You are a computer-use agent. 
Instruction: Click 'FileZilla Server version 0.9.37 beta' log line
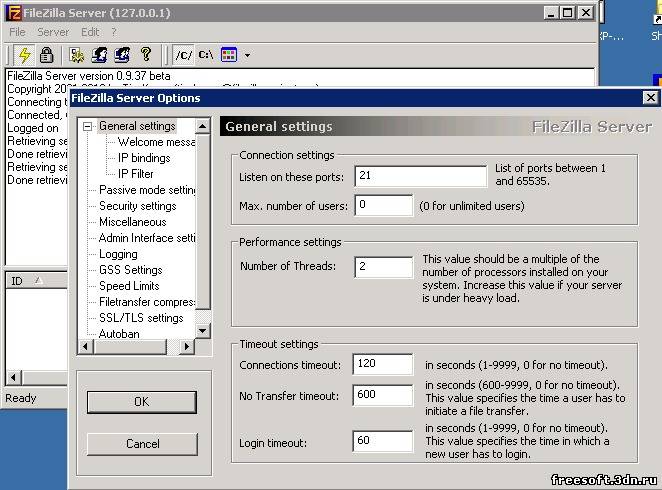point(89,76)
